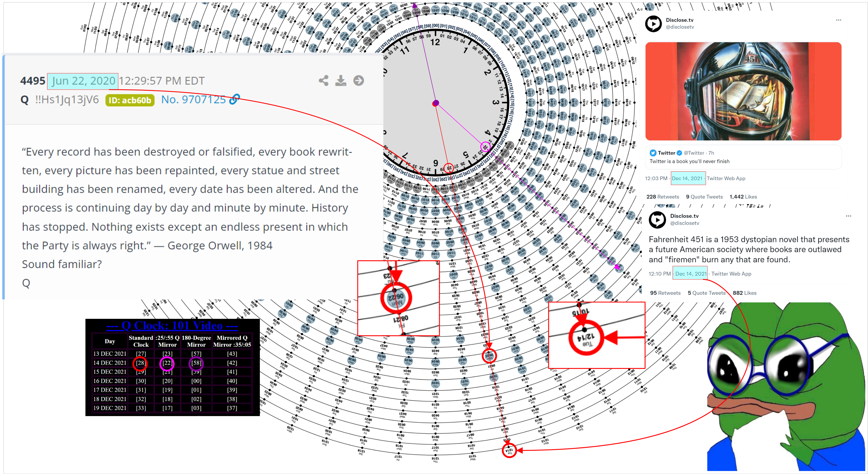This screenshot has width=868, height=474.
Task: Click the 13 DEC 2021 row label
Action: pos(109,354)
